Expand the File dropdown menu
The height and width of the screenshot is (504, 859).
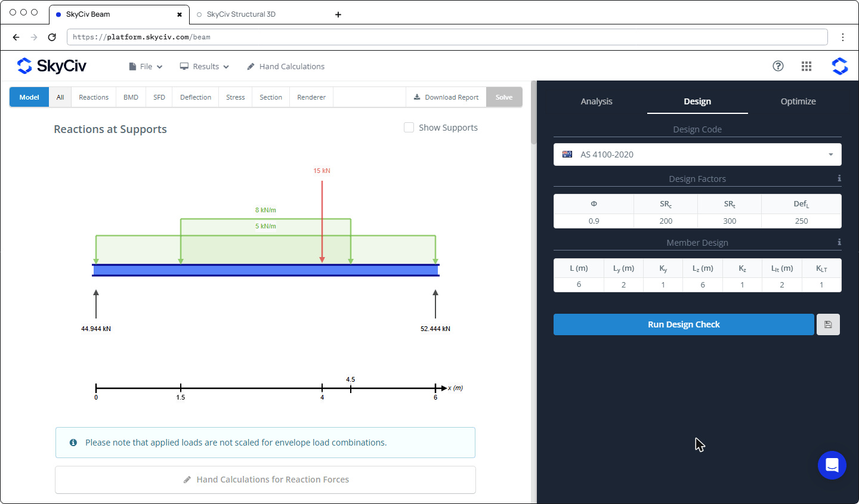(146, 66)
